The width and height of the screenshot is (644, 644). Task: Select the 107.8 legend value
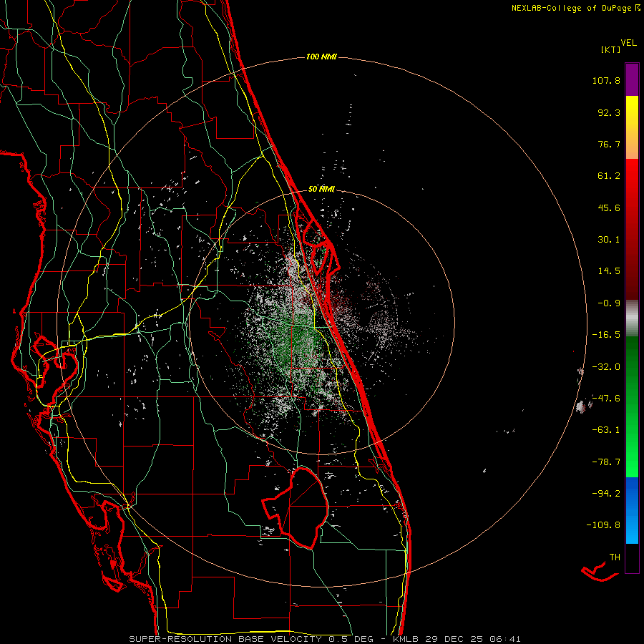[606, 80]
